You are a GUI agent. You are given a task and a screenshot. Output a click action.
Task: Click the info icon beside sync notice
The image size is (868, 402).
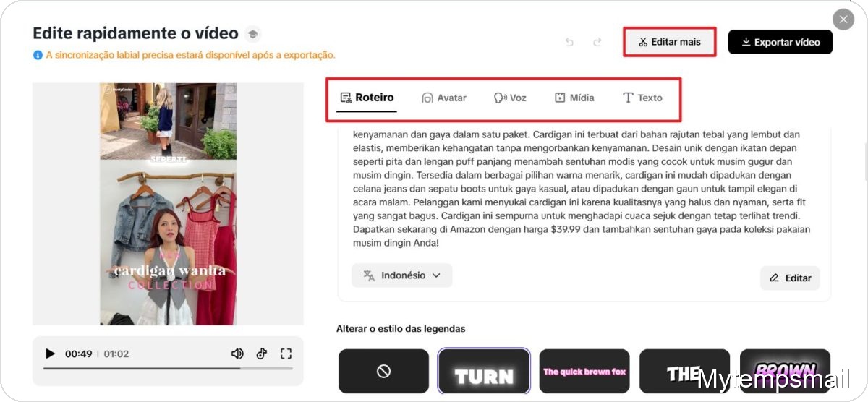pos(38,55)
